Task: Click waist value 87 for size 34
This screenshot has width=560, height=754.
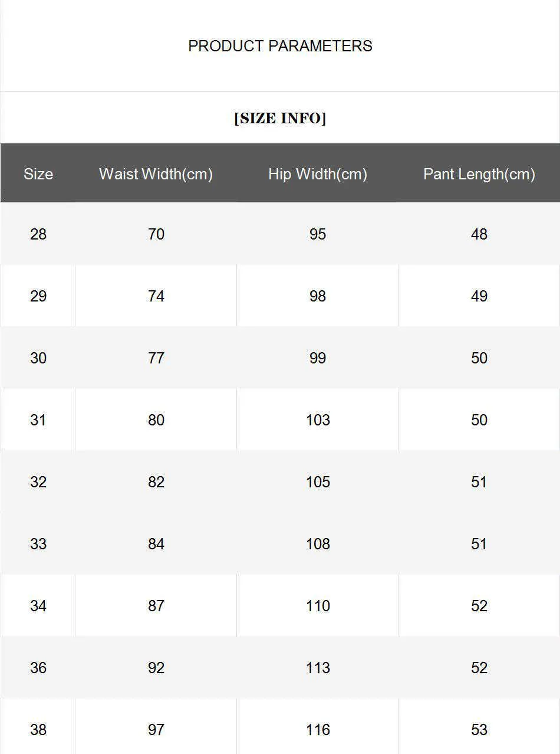Action: click(x=156, y=606)
